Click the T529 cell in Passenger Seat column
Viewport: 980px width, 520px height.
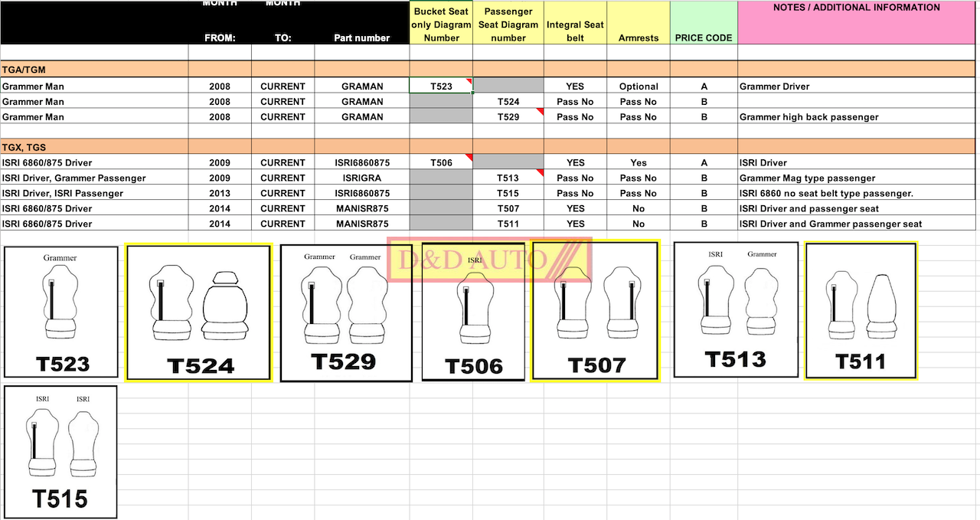(508, 116)
